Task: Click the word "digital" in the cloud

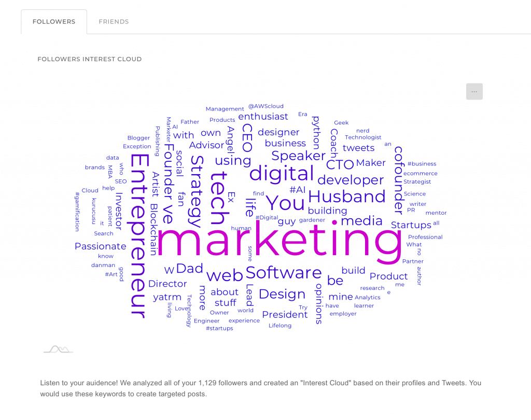Action: 282,174
